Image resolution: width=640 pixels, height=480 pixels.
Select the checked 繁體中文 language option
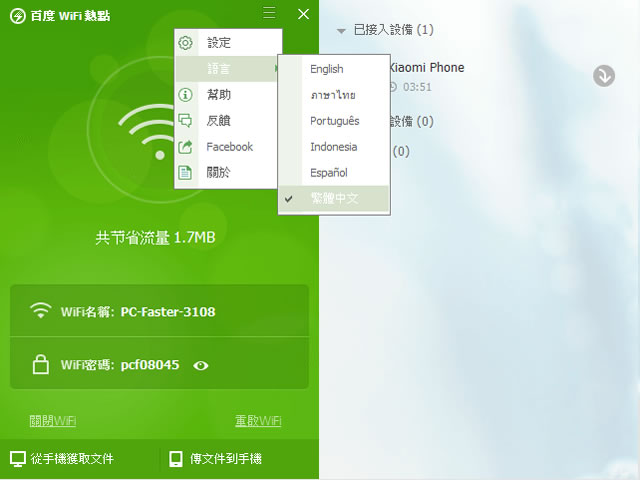(x=334, y=199)
